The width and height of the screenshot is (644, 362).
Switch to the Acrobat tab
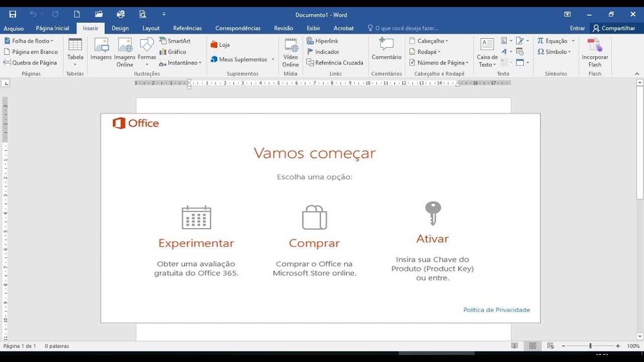(344, 28)
